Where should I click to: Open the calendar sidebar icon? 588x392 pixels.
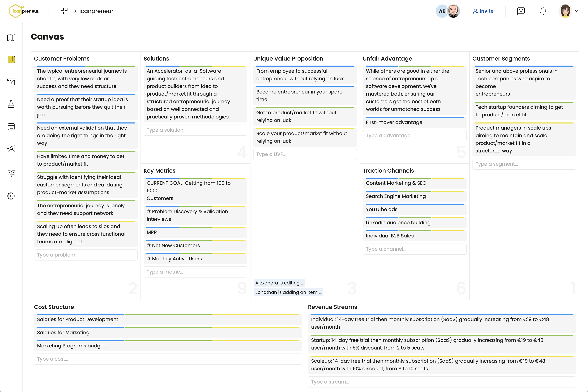[x=11, y=126]
